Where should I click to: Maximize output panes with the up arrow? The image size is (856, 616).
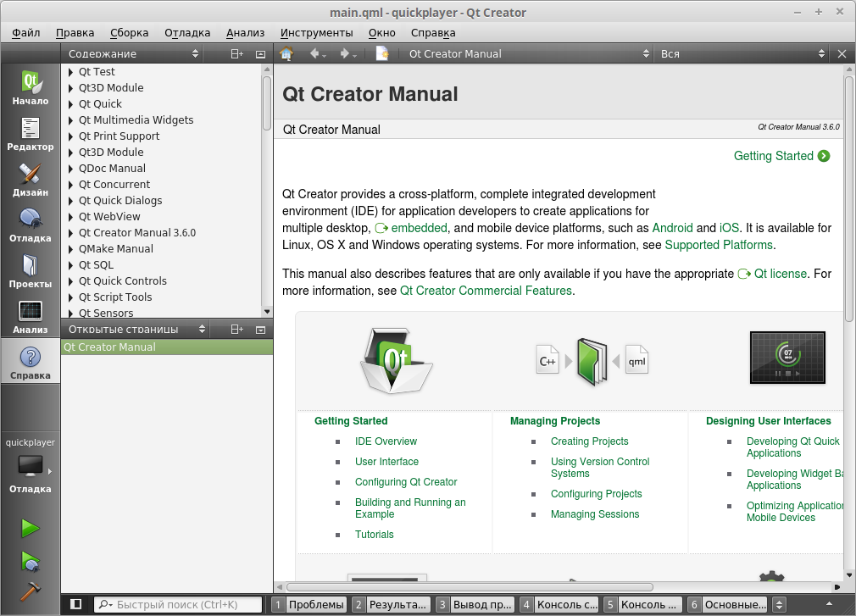click(829, 604)
